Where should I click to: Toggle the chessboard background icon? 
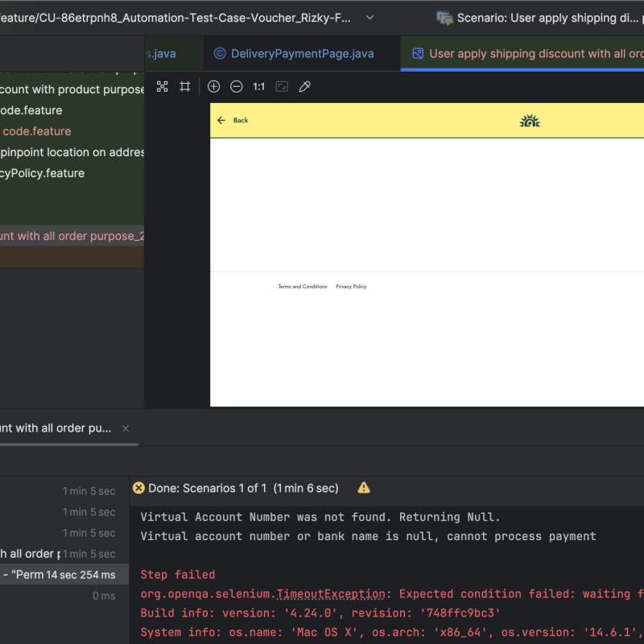(282, 86)
